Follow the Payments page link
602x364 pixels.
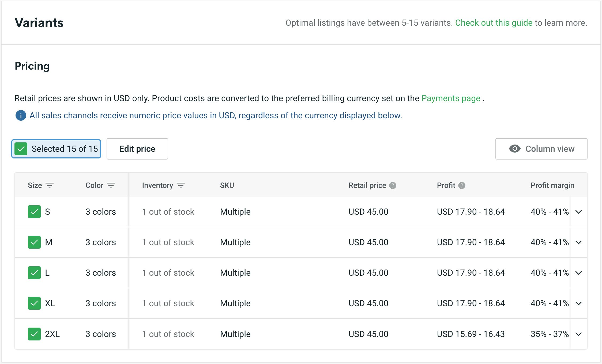click(451, 98)
